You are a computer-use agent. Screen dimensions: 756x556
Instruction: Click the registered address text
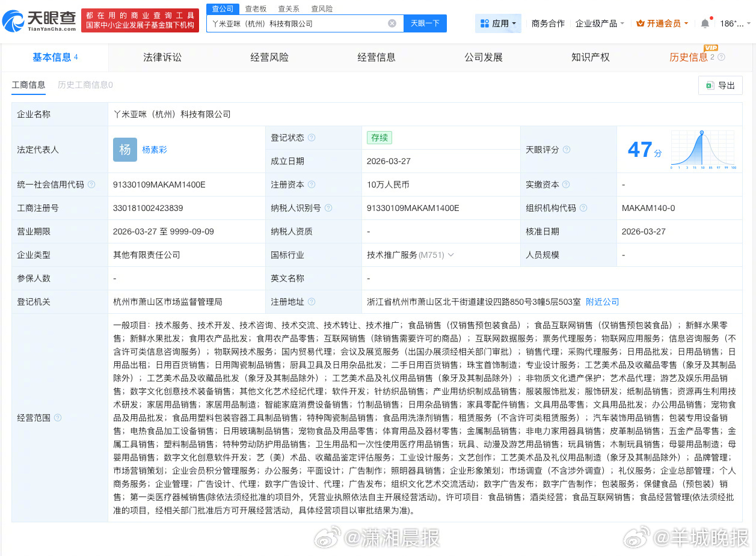[474, 302]
